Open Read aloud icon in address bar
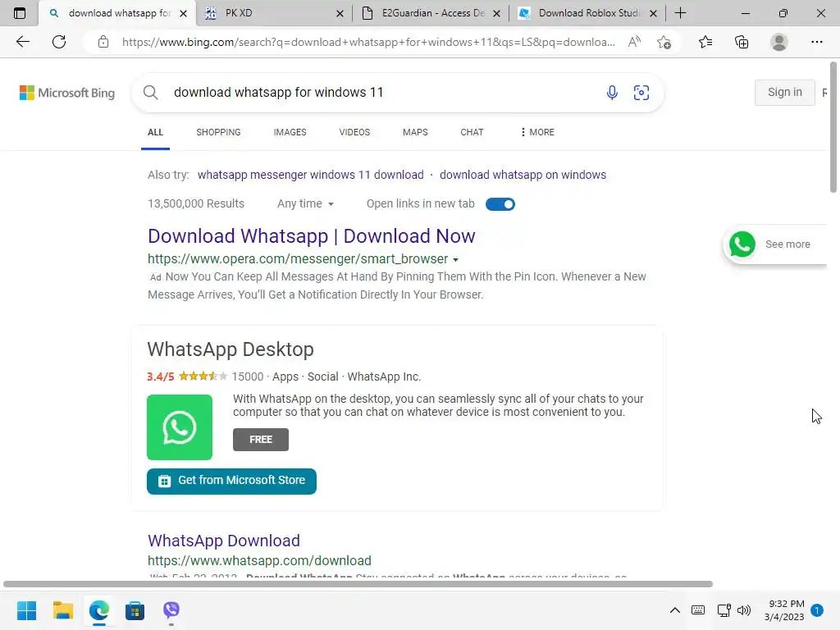 tap(634, 42)
